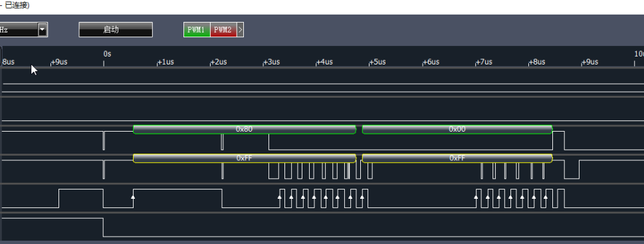Click the +2us ruler tick
644x244 pixels.
coord(219,62)
